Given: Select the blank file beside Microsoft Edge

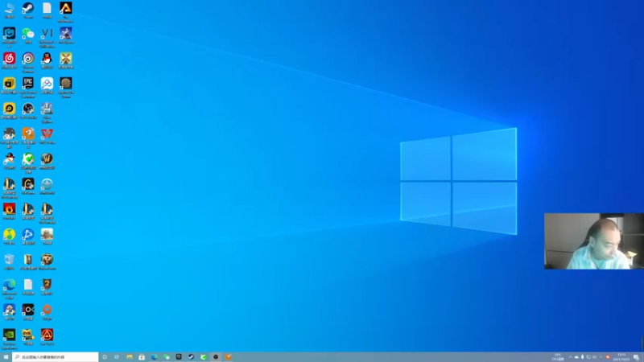Looking at the screenshot, I should [28, 286].
